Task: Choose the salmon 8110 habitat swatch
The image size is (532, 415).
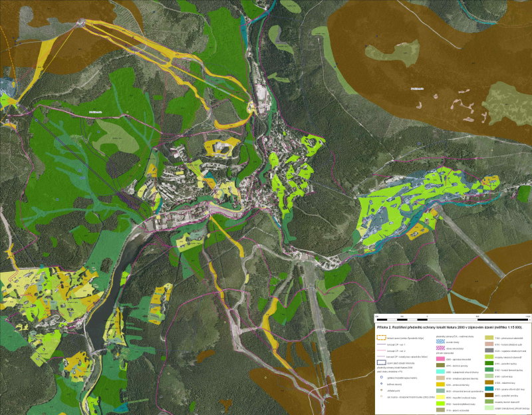Action: click(x=489, y=344)
